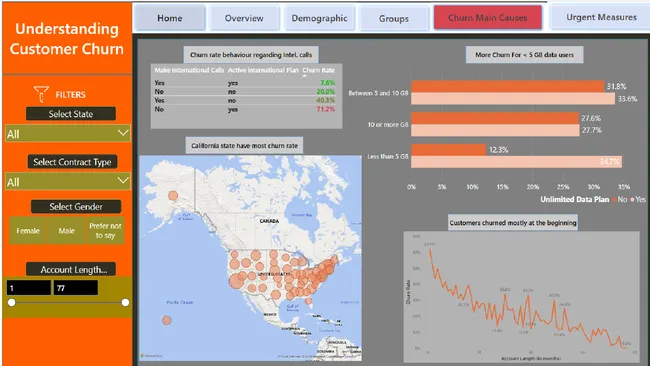Click the Hawaii bubble on the map

coord(167,320)
